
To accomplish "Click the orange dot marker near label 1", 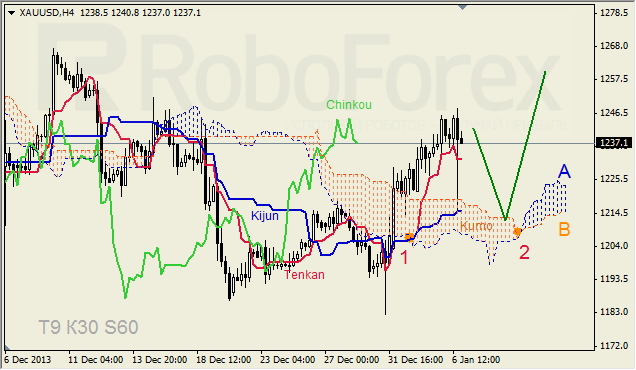I will 409,237.
